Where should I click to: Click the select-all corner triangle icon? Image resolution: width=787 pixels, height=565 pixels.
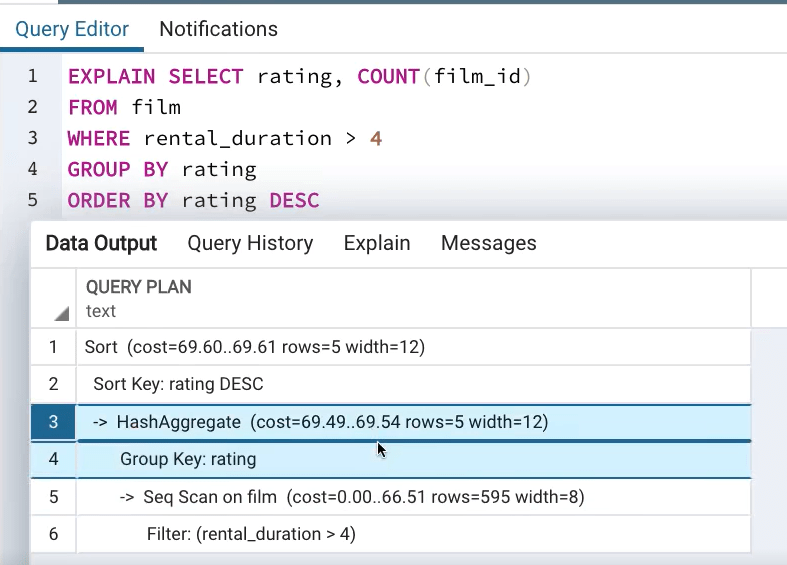point(62,314)
